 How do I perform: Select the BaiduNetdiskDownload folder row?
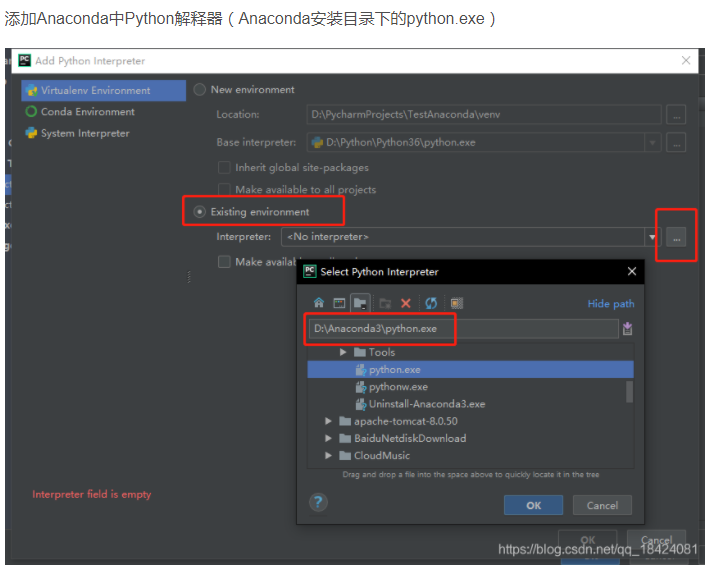(470, 439)
